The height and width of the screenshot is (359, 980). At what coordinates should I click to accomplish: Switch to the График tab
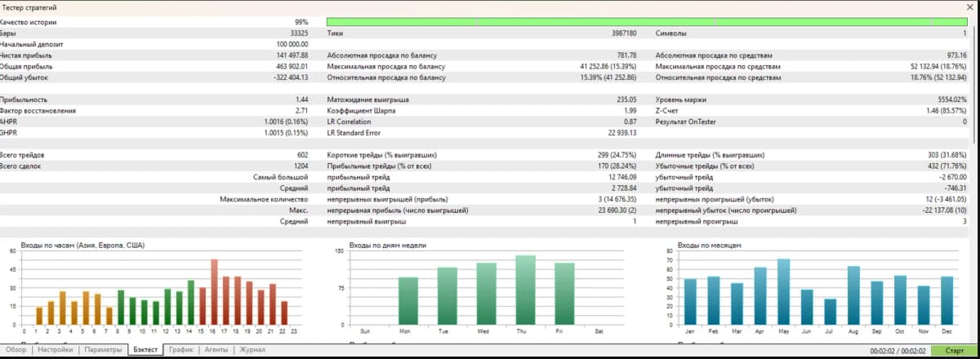[181, 350]
